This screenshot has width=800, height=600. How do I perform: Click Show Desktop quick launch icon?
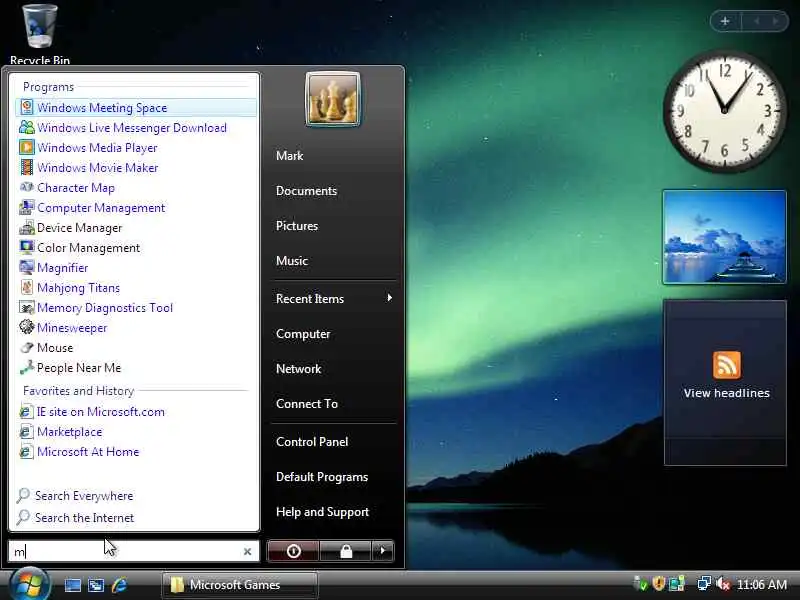[72, 585]
